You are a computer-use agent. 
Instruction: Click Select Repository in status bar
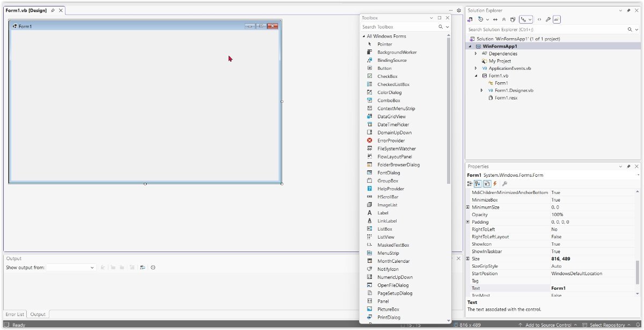(608, 325)
